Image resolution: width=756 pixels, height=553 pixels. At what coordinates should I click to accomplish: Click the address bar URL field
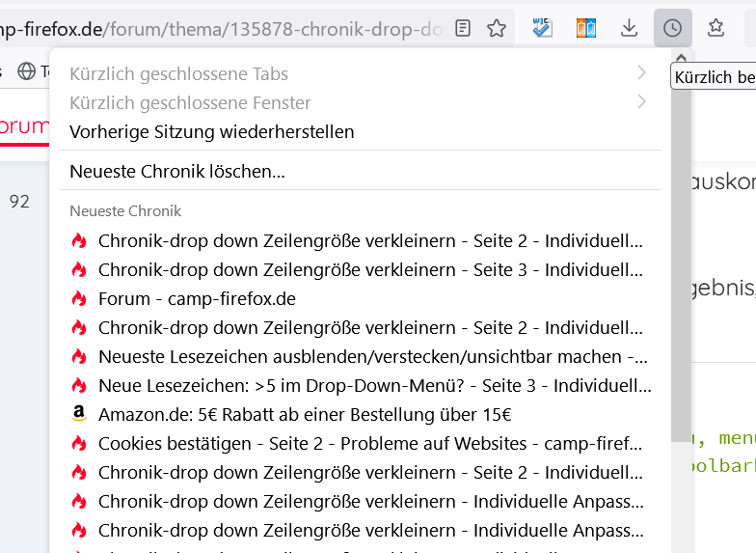(x=222, y=29)
